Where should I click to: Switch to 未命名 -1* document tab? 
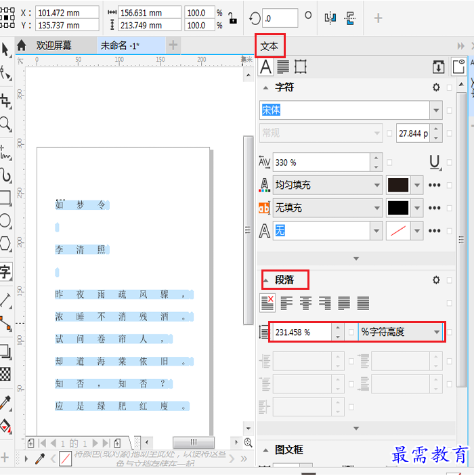120,45
